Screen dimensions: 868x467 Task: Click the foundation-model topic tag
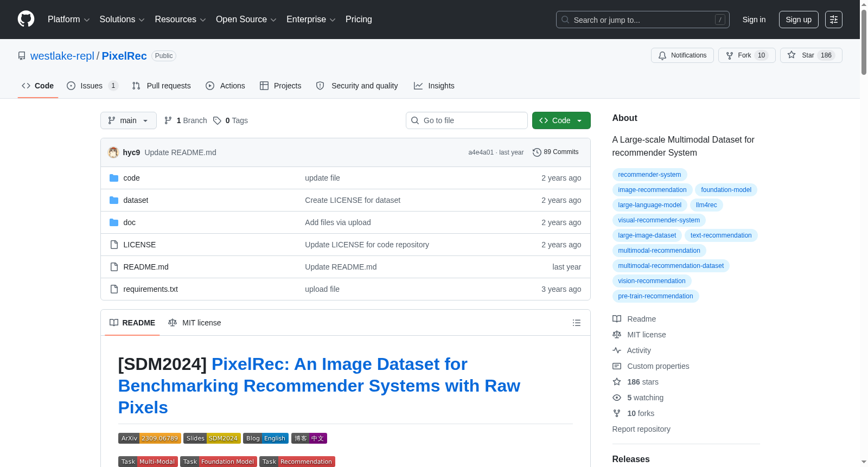726,190
